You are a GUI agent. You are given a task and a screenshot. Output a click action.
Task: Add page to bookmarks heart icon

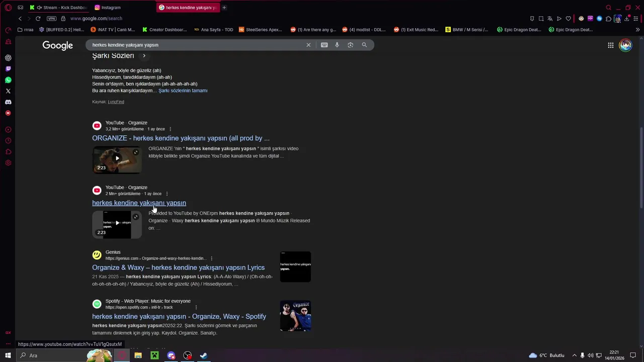pyautogui.click(x=569, y=19)
